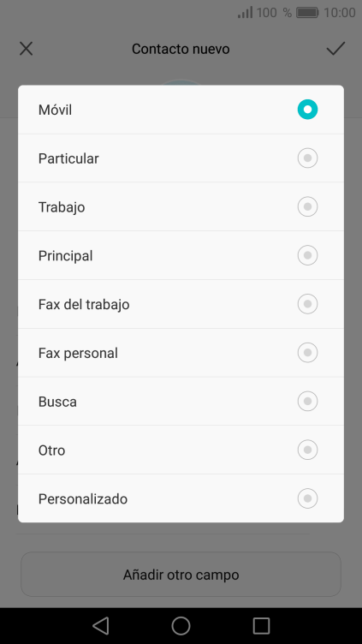The image size is (362, 644).
Task: Tap the Android back navigation icon
Action: click(x=101, y=626)
